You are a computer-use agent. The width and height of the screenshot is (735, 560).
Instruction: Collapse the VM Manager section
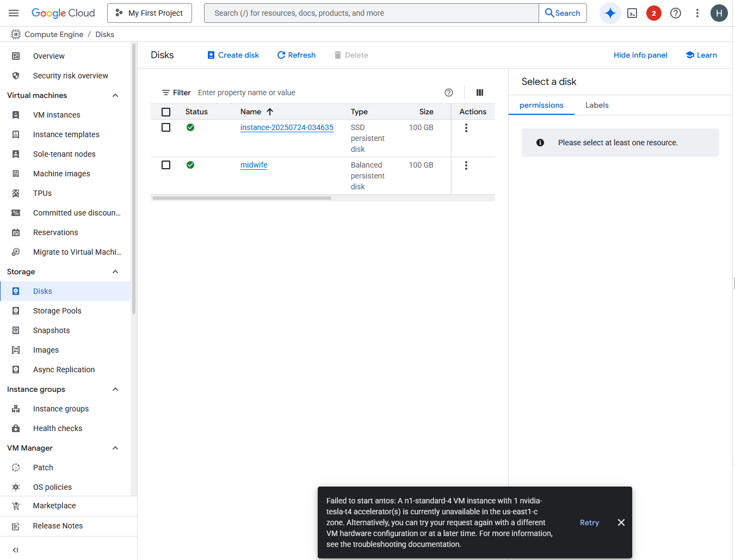[x=115, y=448]
